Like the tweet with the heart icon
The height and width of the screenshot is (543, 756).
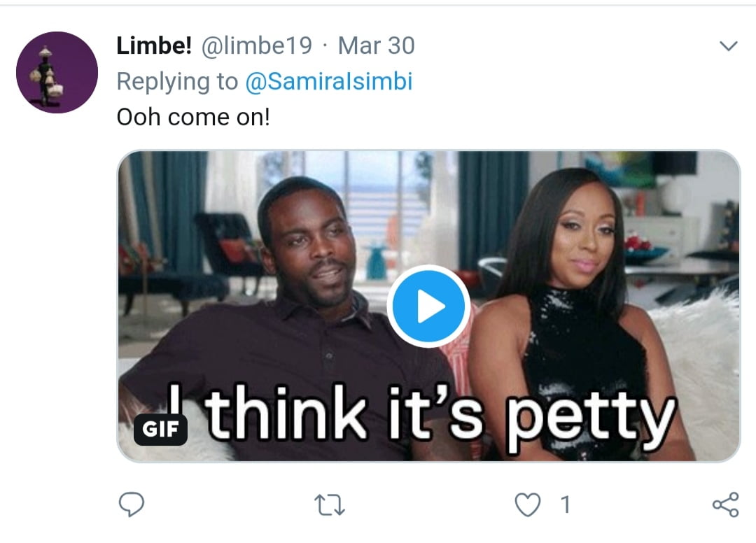pos(528,505)
